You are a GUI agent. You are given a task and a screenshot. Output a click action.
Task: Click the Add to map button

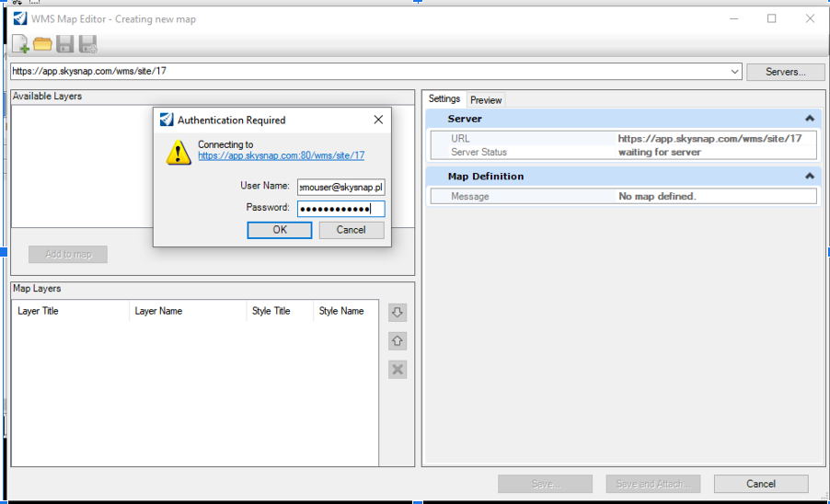point(68,255)
